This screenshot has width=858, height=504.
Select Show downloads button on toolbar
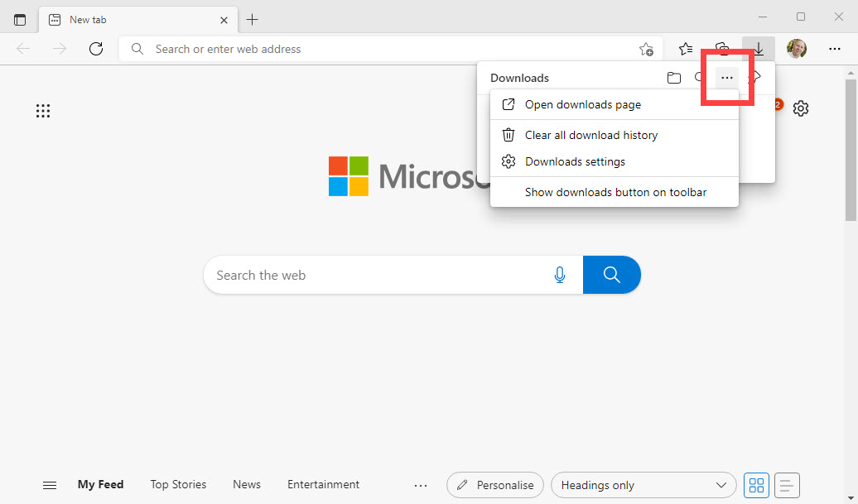pyautogui.click(x=614, y=193)
